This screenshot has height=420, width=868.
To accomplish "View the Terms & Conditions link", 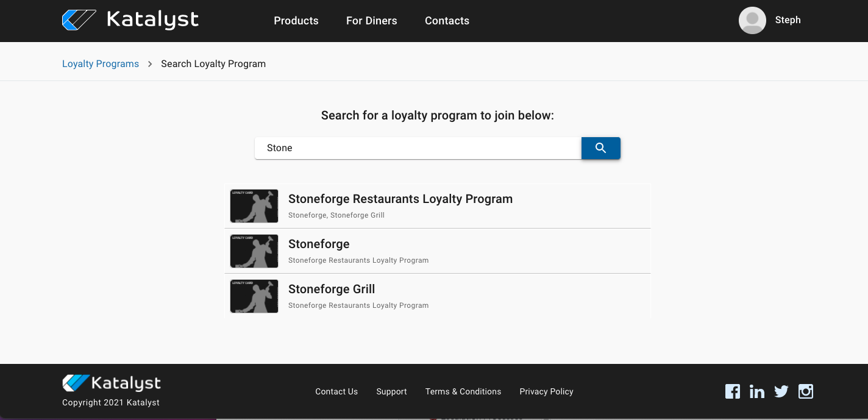I will pos(463,391).
